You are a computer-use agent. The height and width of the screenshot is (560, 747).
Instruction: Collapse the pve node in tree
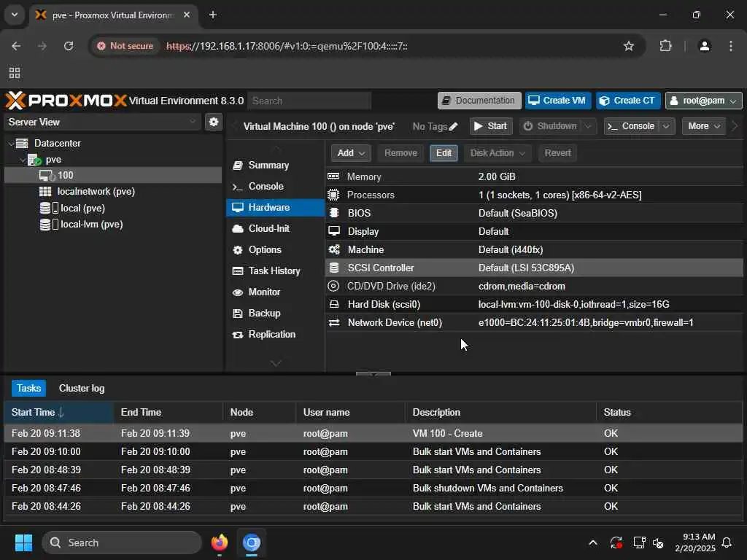coord(23,160)
